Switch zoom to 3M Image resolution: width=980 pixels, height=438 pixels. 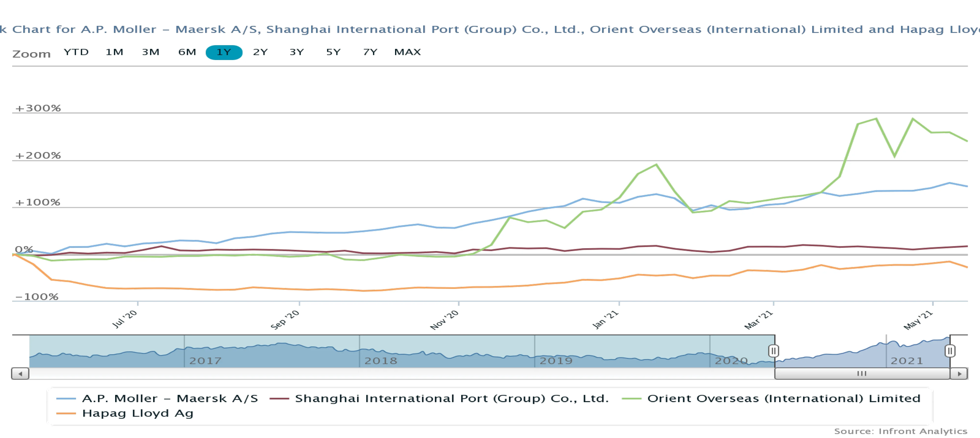click(151, 52)
